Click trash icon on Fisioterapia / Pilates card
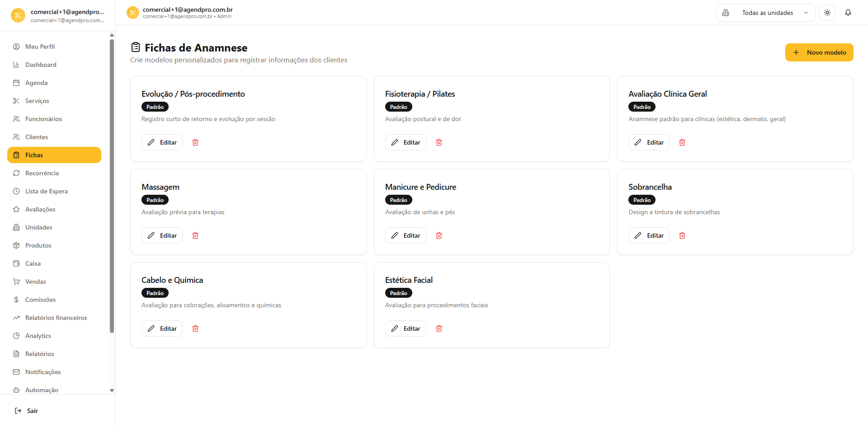The width and height of the screenshot is (868, 427). [439, 142]
